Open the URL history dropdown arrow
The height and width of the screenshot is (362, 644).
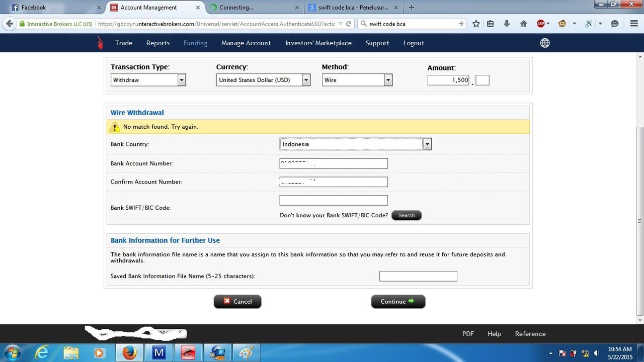click(340, 24)
